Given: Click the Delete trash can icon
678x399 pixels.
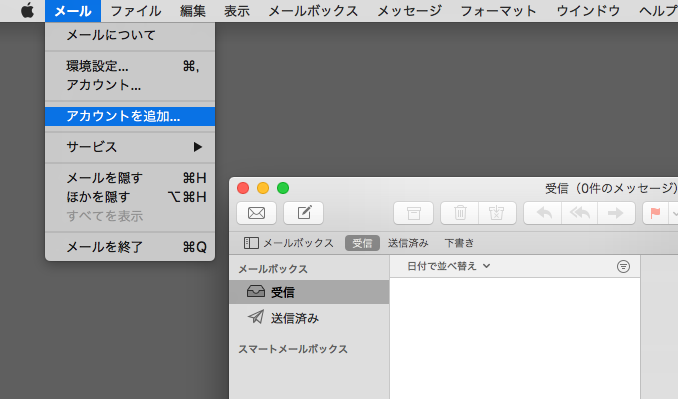Looking at the screenshot, I should (460, 213).
